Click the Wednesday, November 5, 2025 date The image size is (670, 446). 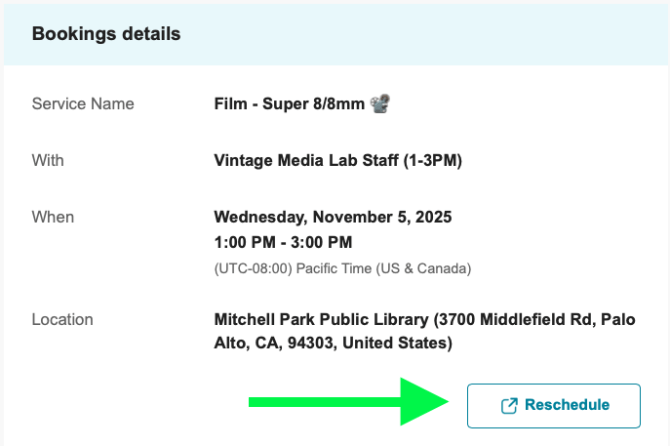coord(333,217)
